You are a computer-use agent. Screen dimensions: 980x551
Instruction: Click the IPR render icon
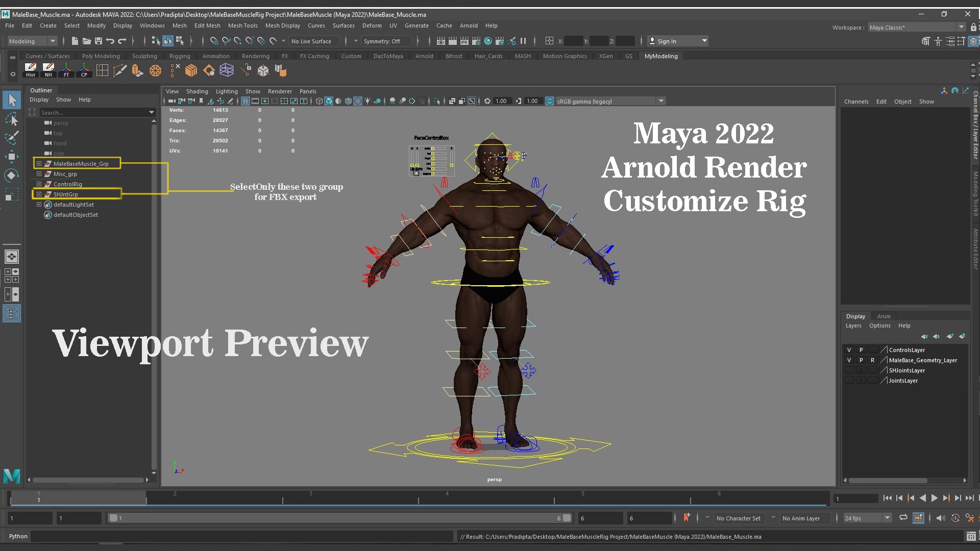(464, 41)
